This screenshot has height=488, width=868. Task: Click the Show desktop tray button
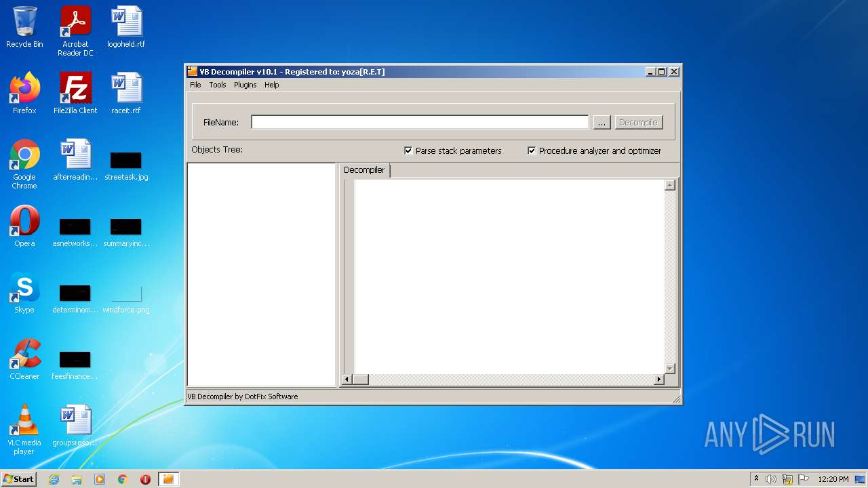coord(861,479)
